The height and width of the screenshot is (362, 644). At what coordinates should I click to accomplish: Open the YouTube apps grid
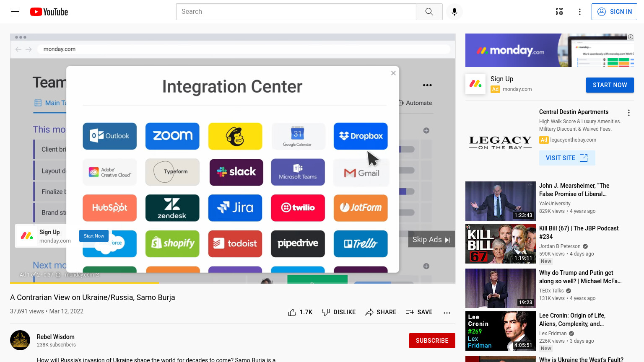[x=560, y=12]
